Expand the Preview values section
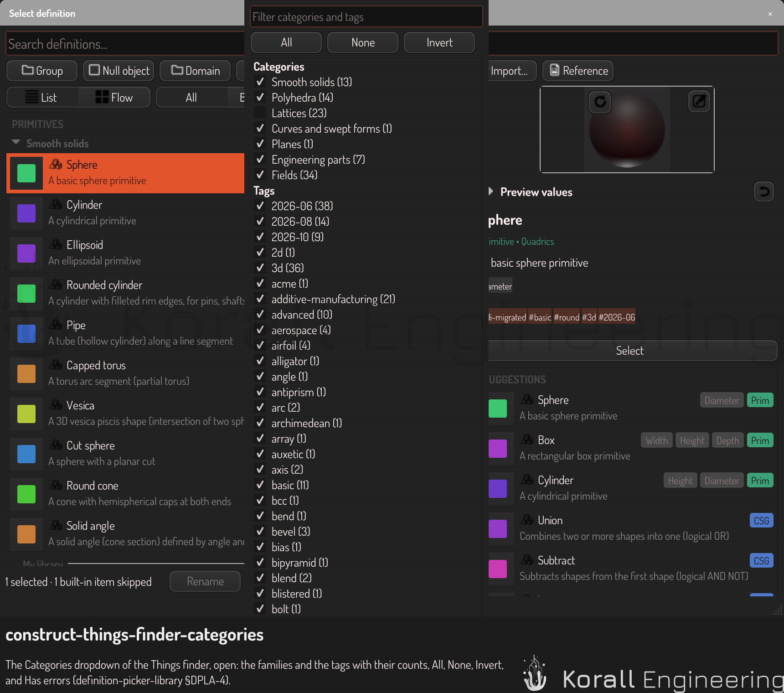 491,191
